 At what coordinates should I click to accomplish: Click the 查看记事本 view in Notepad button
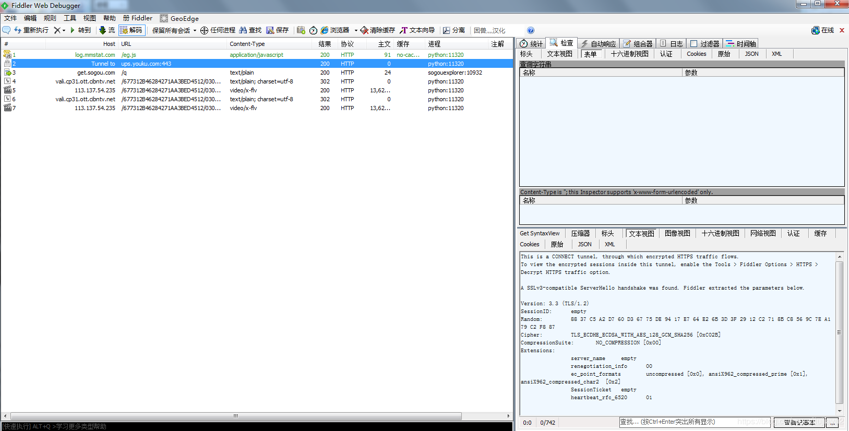[799, 422]
